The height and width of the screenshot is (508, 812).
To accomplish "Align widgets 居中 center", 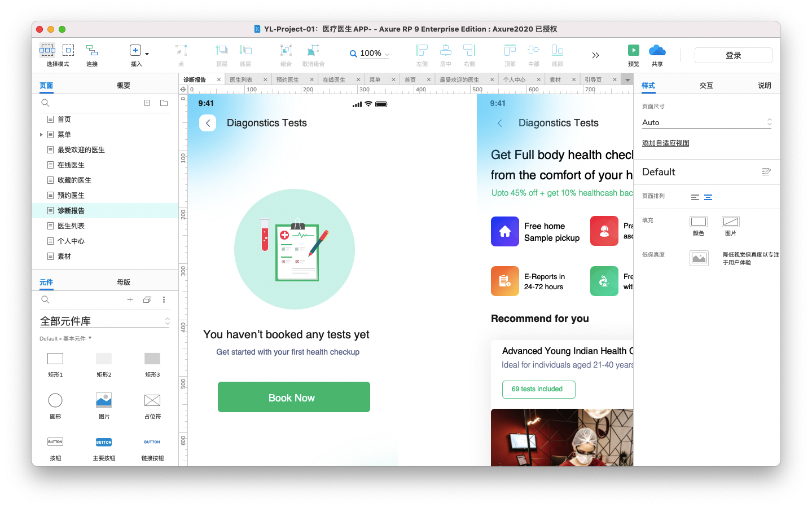I will pyautogui.click(x=446, y=50).
